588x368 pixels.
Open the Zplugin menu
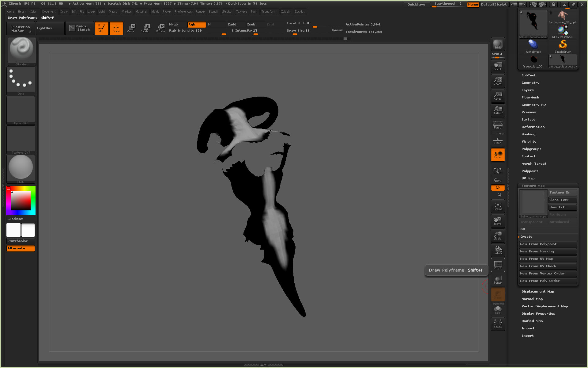coord(285,12)
